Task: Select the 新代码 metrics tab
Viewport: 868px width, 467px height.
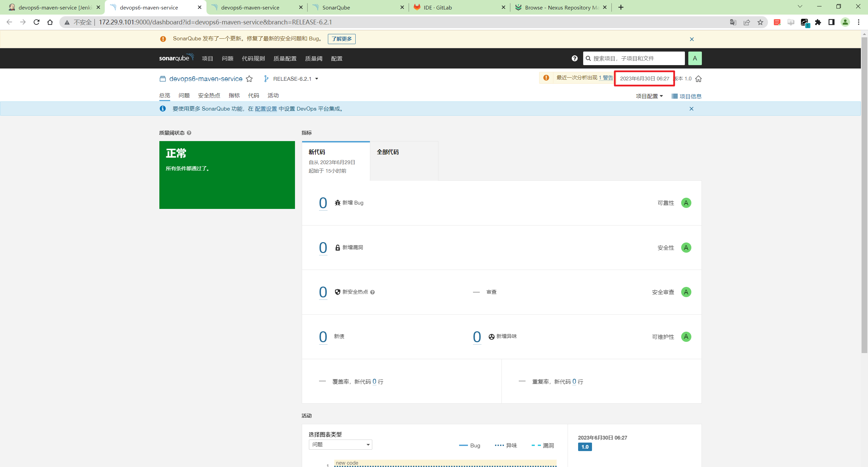Action: 336,161
